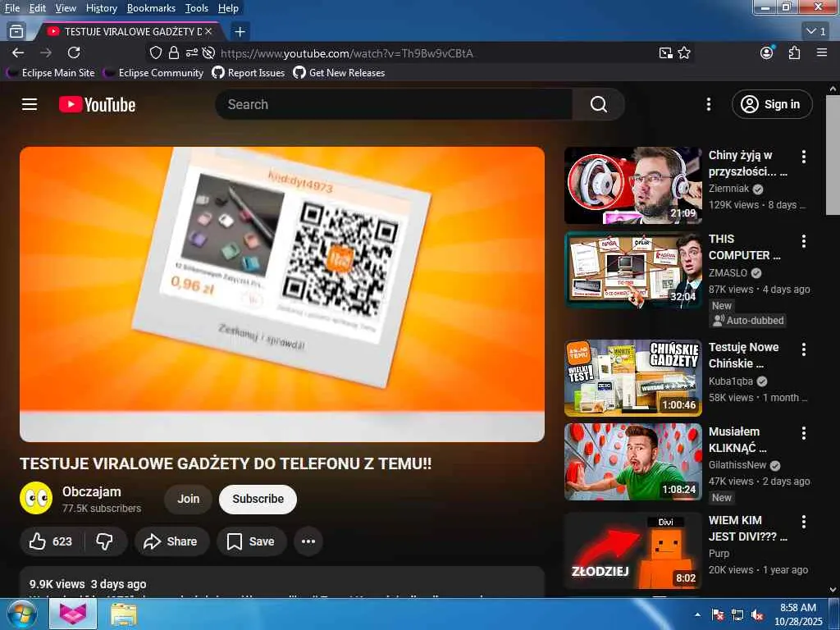Image resolution: width=840 pixels, height=630 pixels.
Task: Open options for Chiny żyją w przyszłości video
Action: click(x=804, y=157)
